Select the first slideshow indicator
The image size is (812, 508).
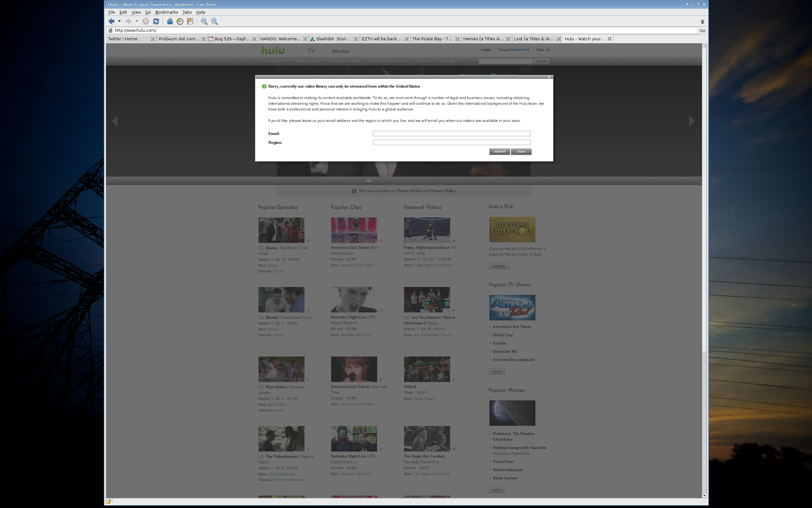369,181
